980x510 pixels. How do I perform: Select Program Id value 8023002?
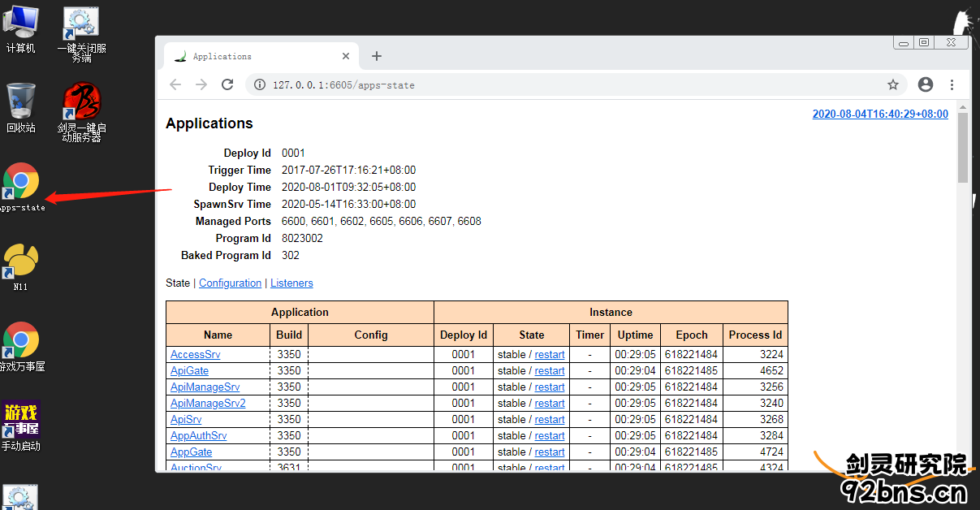[x=302, y=239]
